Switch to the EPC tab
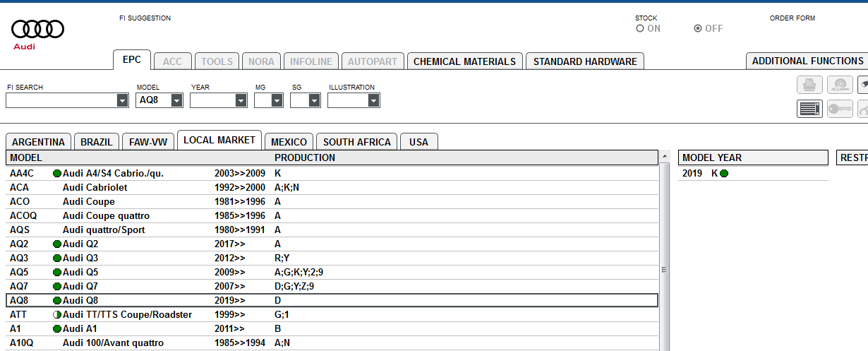 coord(132,60)
